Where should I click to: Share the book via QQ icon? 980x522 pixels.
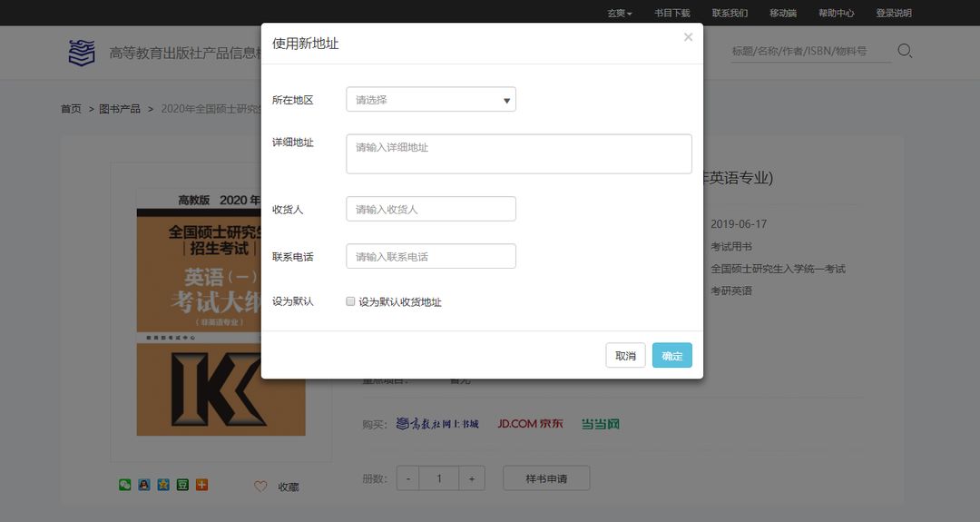144,485
